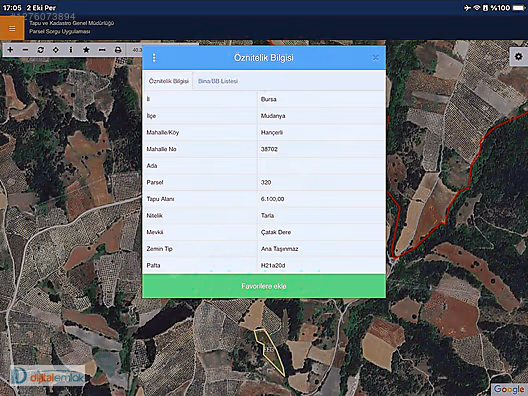Image resolution: width=528 pixels, height=396 pixels.
Task: Click the Tapu Alanı label
Action: click(160, 199)
